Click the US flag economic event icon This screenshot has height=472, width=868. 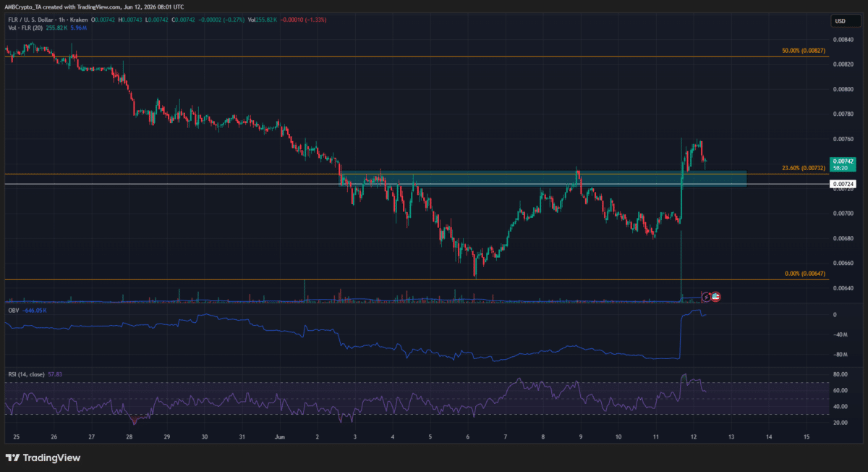pos(715,297)
